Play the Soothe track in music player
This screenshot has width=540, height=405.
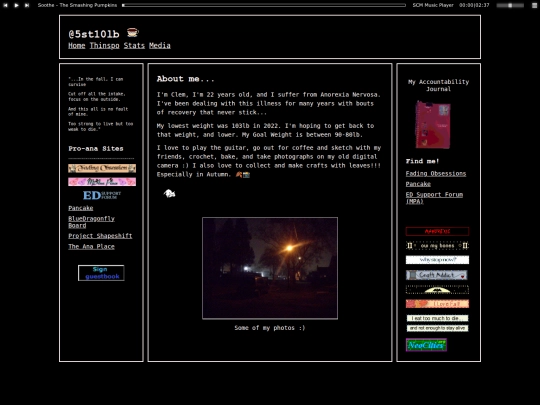(16, 5)
